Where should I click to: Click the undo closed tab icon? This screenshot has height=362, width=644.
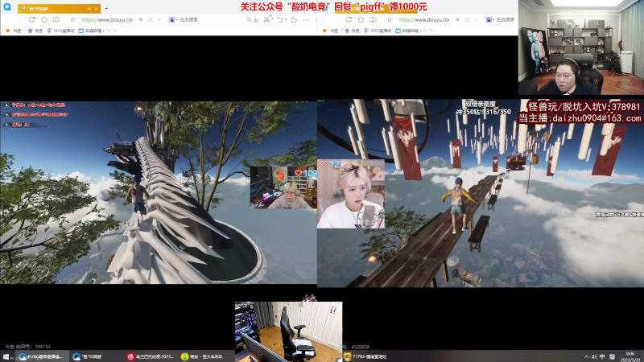279,19
